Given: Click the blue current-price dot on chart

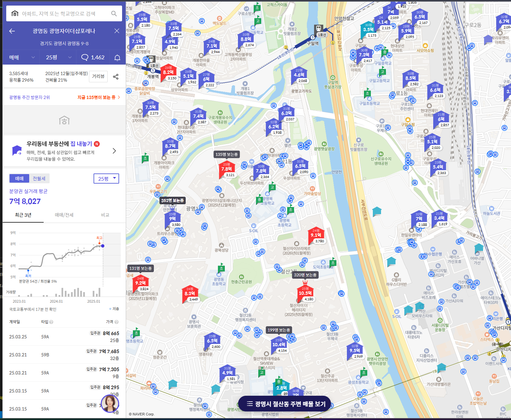Looking at the screenshot, I should click(103, 246).
